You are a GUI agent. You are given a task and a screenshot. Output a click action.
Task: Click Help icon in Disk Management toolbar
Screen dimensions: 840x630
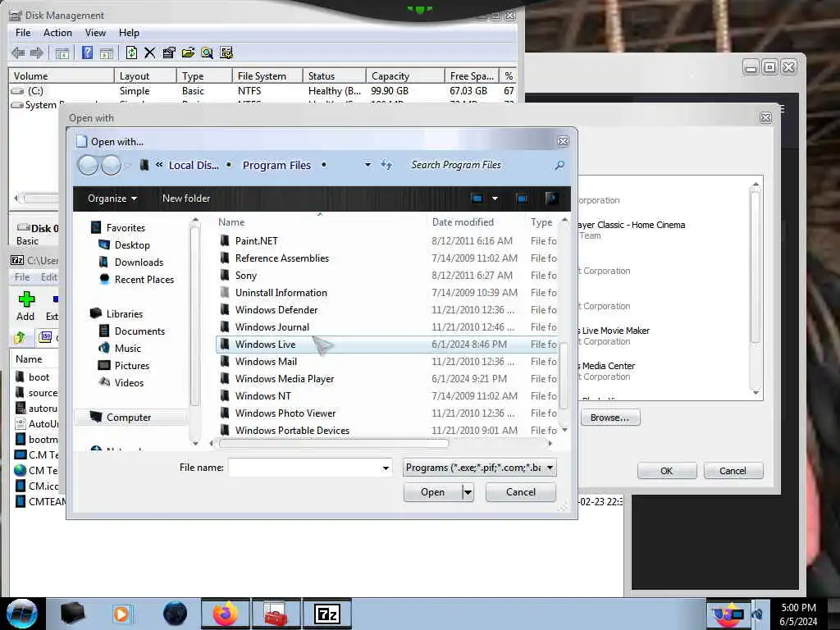(x=87, y=52)
